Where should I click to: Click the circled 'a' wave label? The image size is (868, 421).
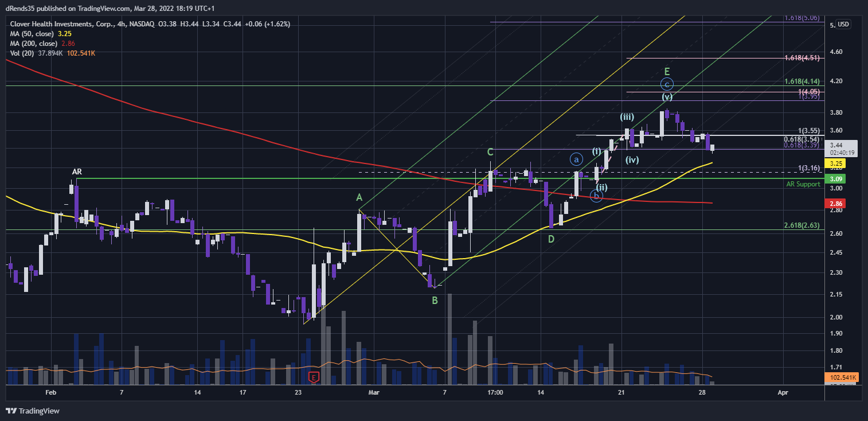[x=577, y=159]
